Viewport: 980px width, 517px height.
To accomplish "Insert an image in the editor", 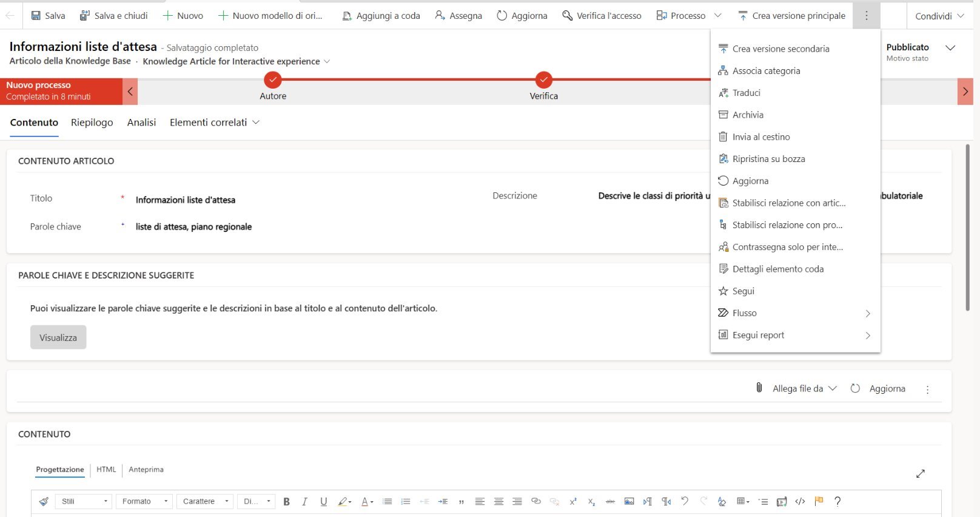I will [x=629, y=501].
